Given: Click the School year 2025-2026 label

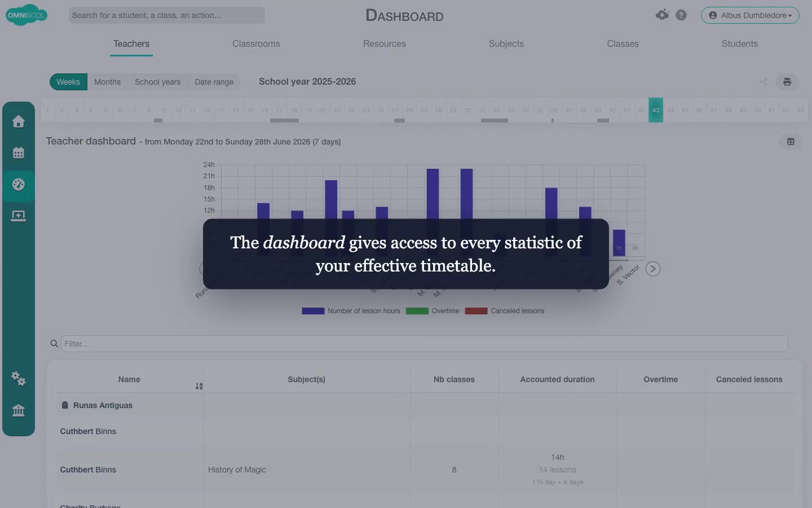Looking at the screenshot, I should point(307,82).
